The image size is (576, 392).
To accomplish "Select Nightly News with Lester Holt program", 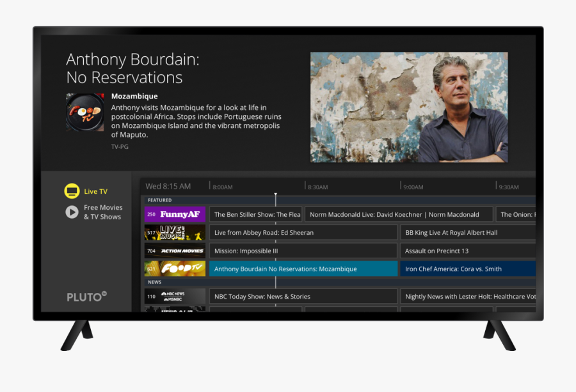I will click(x=468, y=296).
